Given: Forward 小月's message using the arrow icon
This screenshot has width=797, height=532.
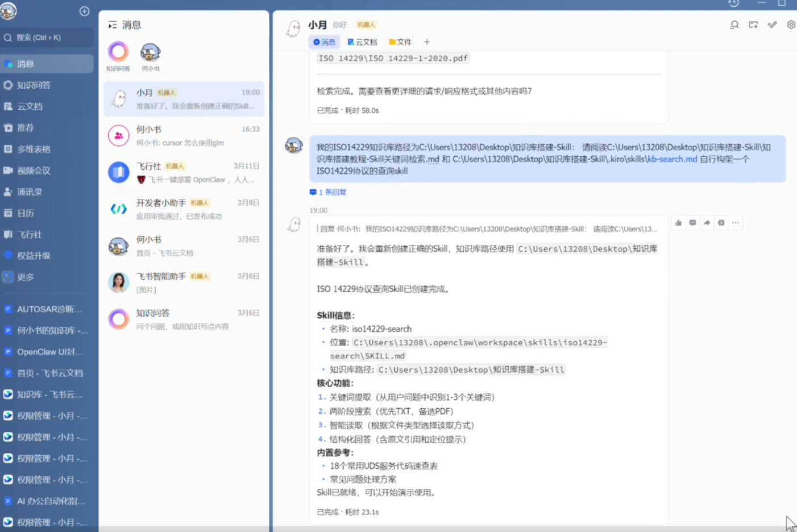Looking at the screenshot, I should 707,223.
